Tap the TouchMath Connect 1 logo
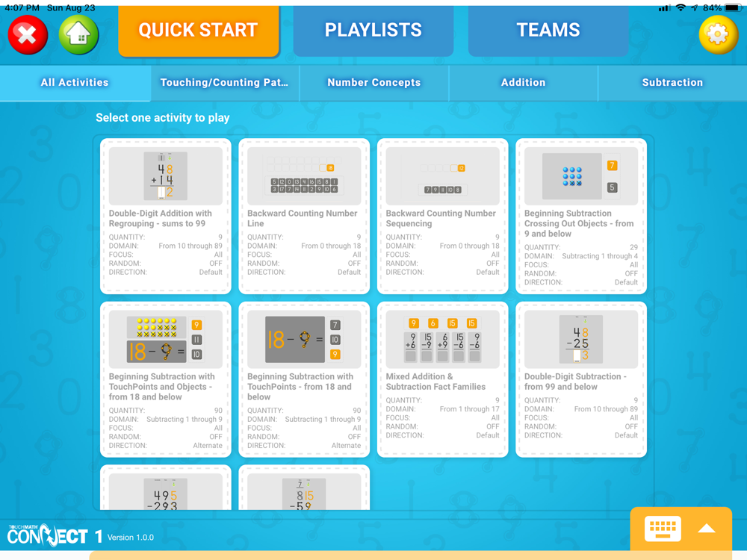Image resolution: width=747 pixels, height=560 pixels. click(x=55, y=535)
